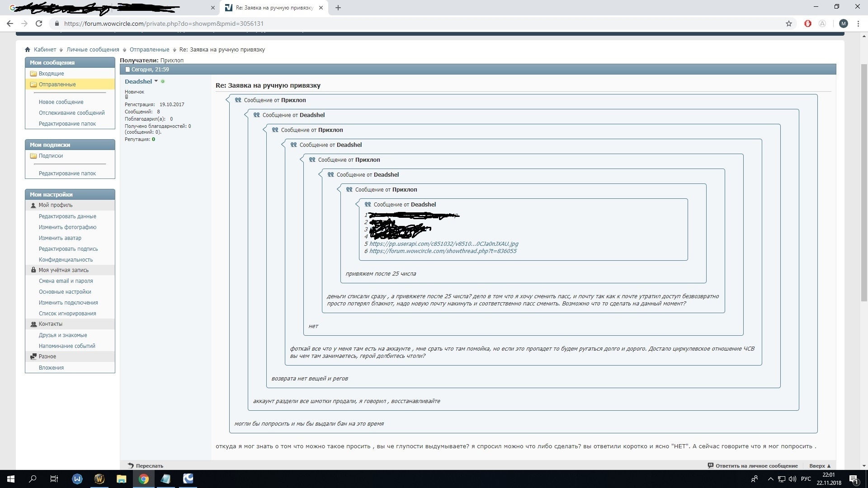
Task: Open Отслеживание сообщений
Action: 71,113
